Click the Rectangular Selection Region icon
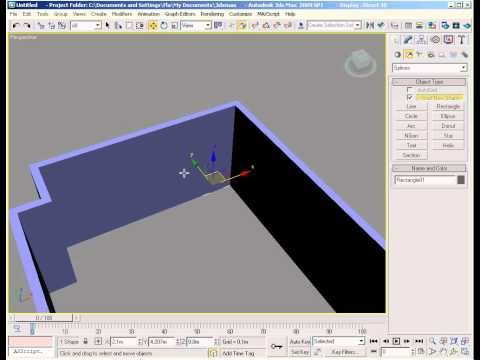This screenshot has width=480, height=360. (x=129, y=25)
